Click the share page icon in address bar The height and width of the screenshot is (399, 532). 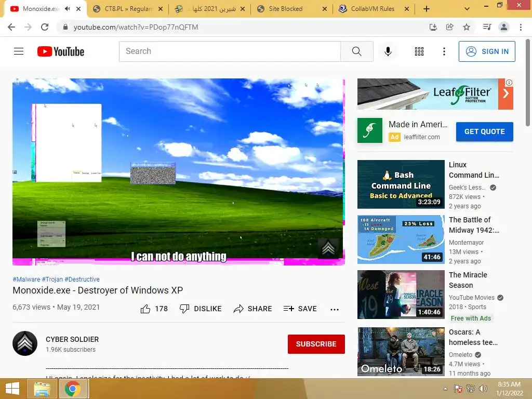[450, 27]
